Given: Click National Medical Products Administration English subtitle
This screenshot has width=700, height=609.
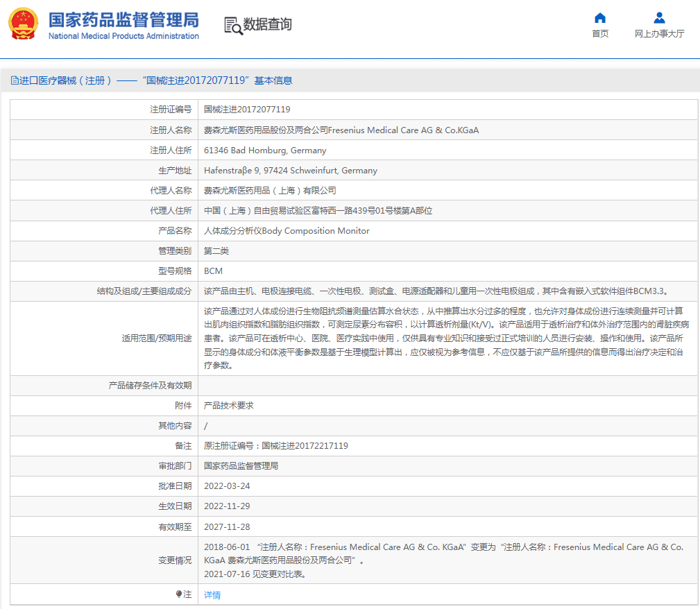Looking at the screenshot, I should click(x=123, y=36).
